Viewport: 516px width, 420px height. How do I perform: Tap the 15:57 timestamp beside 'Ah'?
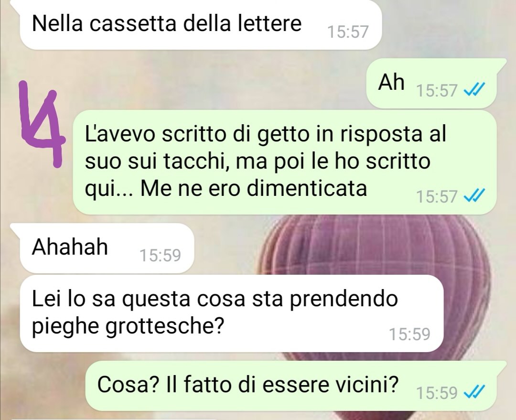[437, 90]
